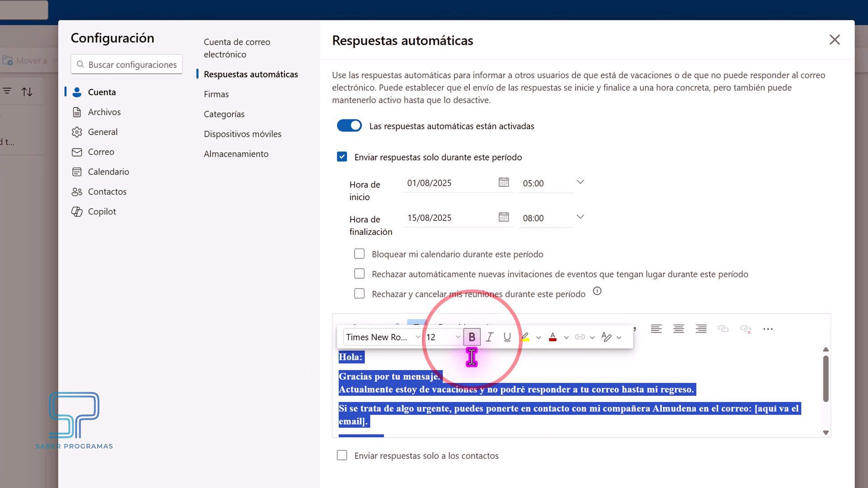Open the more options ellipsis in editor toolbar
The height and width of the screenshot is (488, 868).
[x=768, y=329]
